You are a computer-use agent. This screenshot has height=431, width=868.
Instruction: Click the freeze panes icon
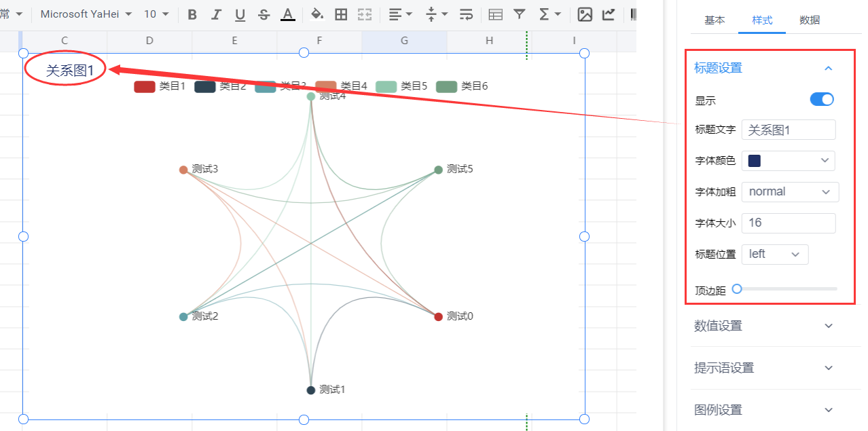click(x=496, y=14)
